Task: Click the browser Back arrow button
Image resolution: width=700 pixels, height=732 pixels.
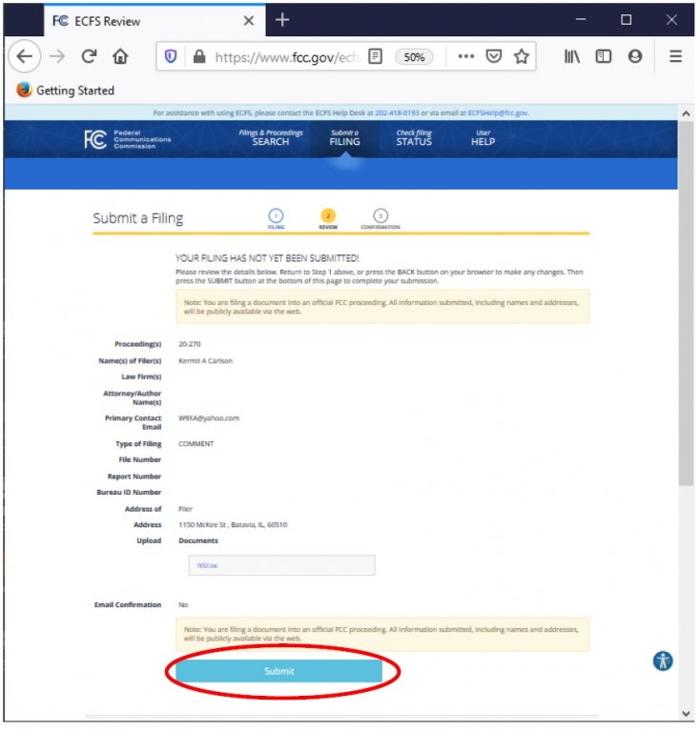Action: pos(25,57)
